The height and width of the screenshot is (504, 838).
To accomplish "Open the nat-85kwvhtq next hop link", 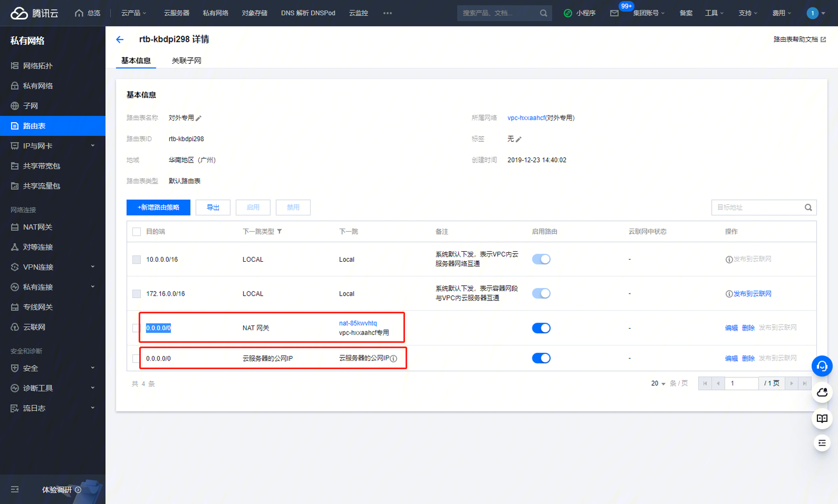I will pos(358,323).
